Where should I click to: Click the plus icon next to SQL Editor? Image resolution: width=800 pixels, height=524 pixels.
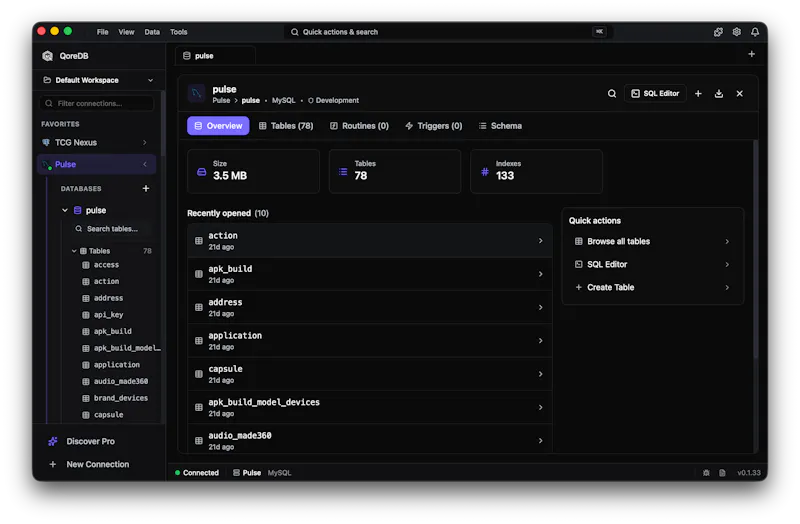[698, 94]
